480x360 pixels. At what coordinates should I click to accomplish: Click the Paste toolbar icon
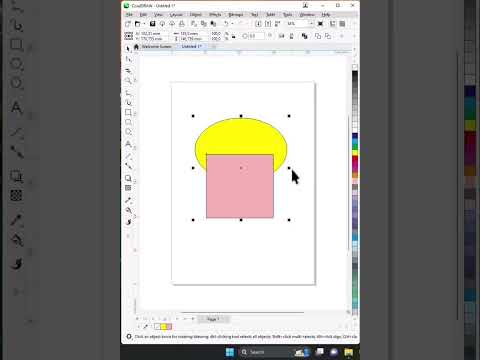click(x=213, y=24)
